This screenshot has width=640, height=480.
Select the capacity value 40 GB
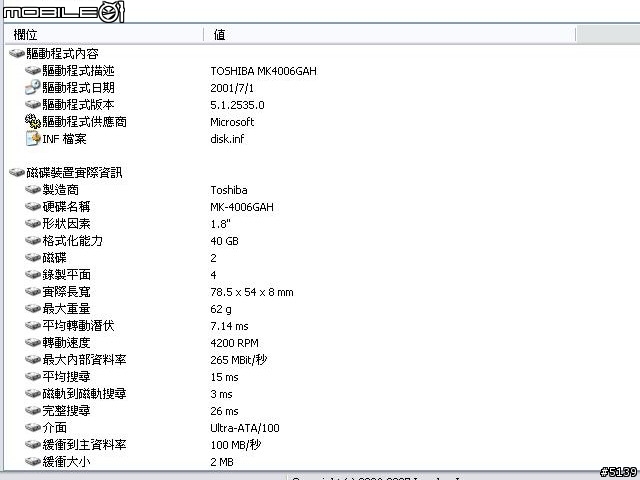224,241
